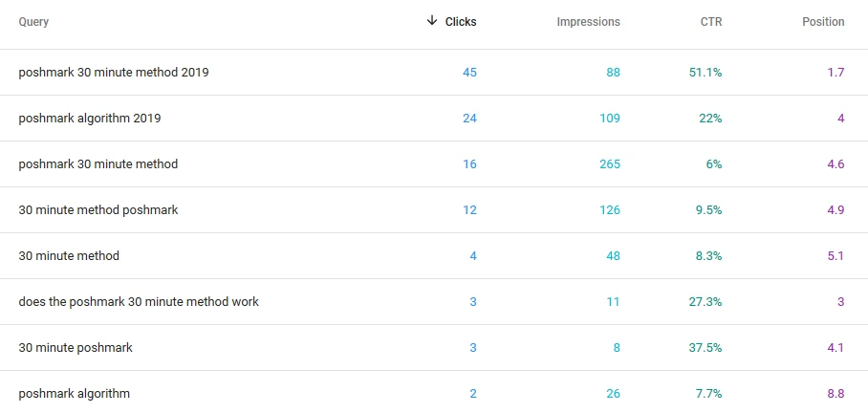The width and height of the screenshot is (868, 413).
Task: Sort by the Position column header
Action: coord(823,22)
